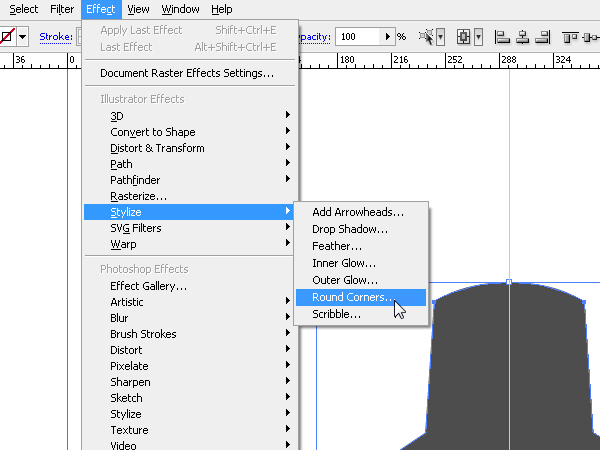Open the Opacity slider arrow
The height and width of the screenshot is (450, 600).
(386, 37)
